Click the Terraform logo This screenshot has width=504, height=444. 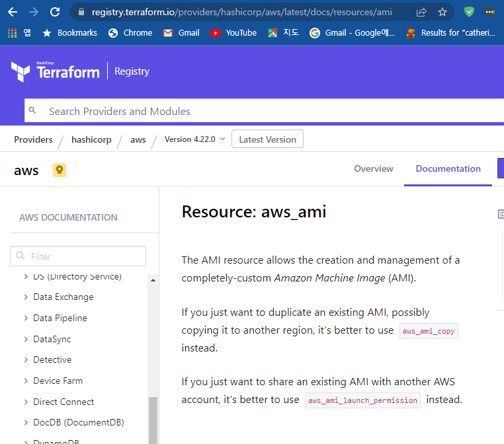(56, 71)
